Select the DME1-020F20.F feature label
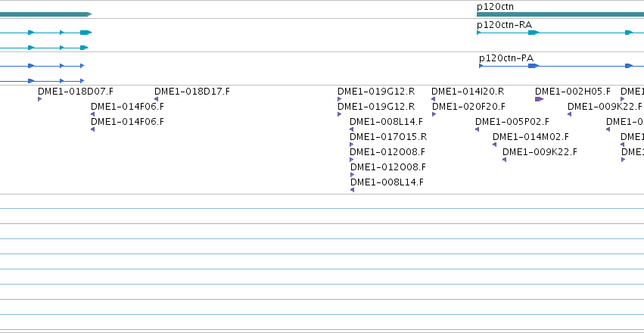 468,107
